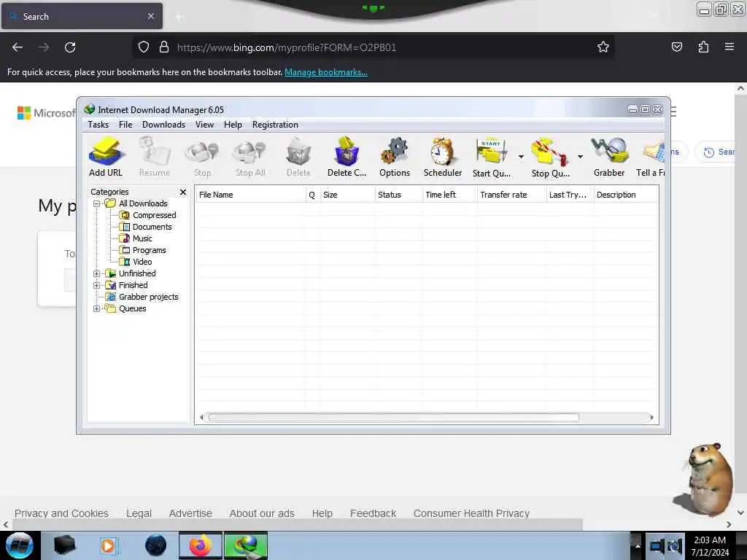Viewport: 747px width, 560px height.
Task: Close the Search browser tab
Action: coord(151,16)
